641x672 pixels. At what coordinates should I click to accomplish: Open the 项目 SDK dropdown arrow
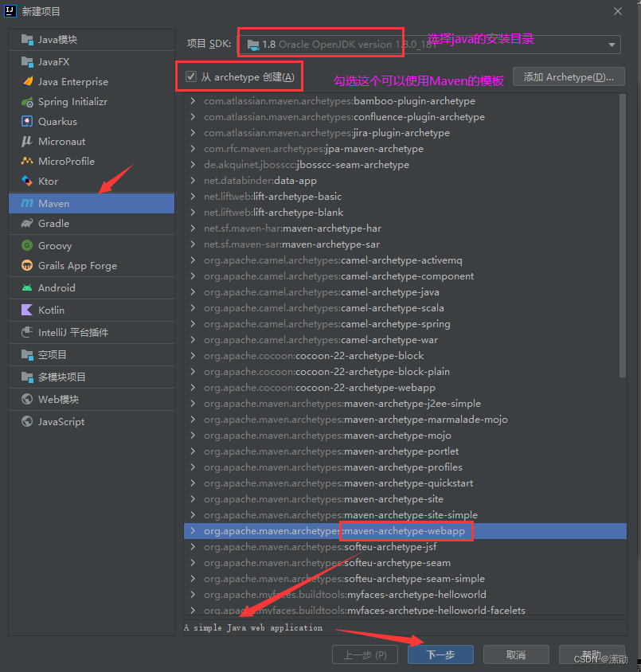(612, 45)
